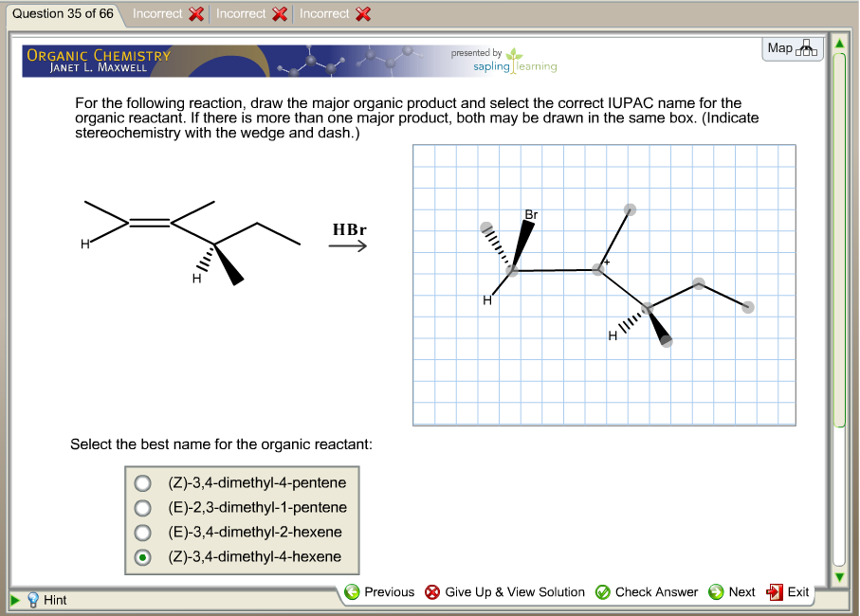
Task: Open the second Incorrect attempt tab
Action: tap(251, 14)
